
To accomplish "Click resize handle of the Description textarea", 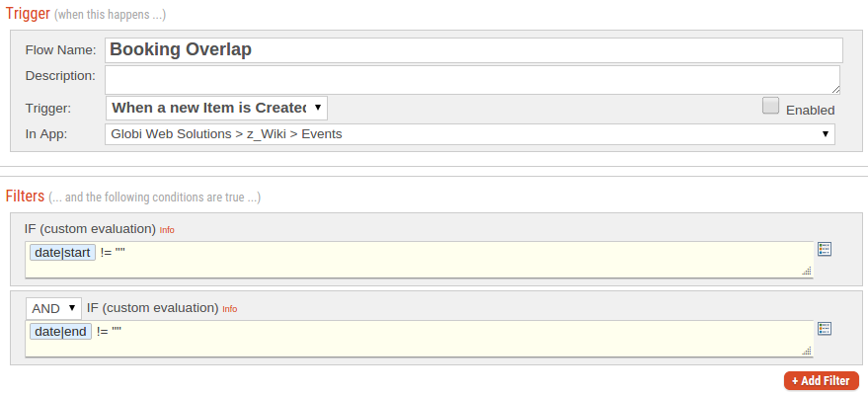I will click(835, 89).
